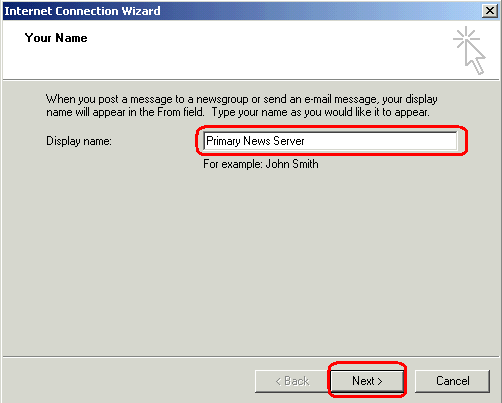Click the "John Smith" example name

[x=292, y=164]
